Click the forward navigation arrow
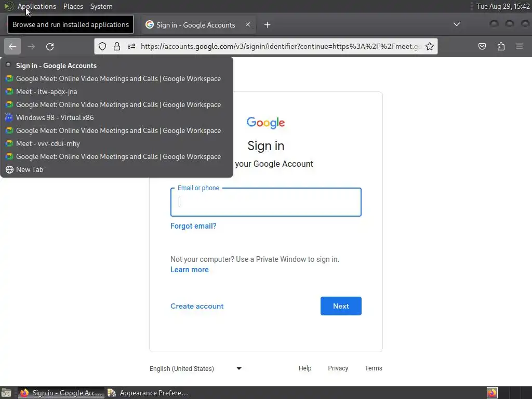The image size is (532, 399). 31,46
